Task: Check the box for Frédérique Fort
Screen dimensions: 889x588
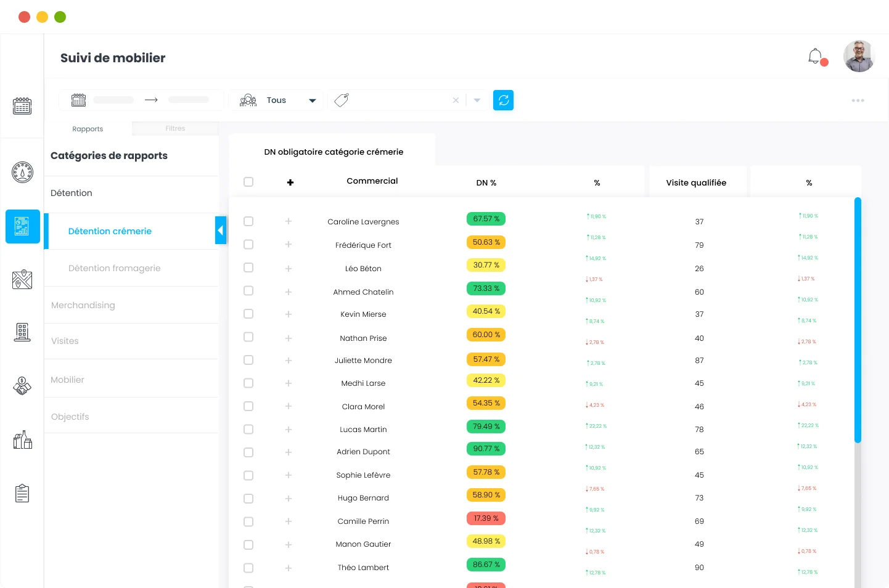Action: point(248,244)
